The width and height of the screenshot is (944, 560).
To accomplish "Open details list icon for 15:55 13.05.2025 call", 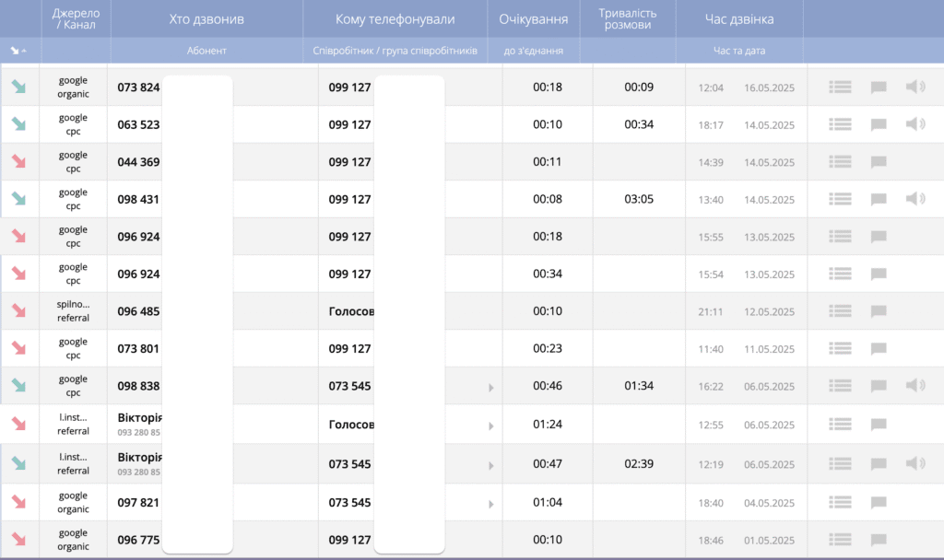I will tap(839, 237).
